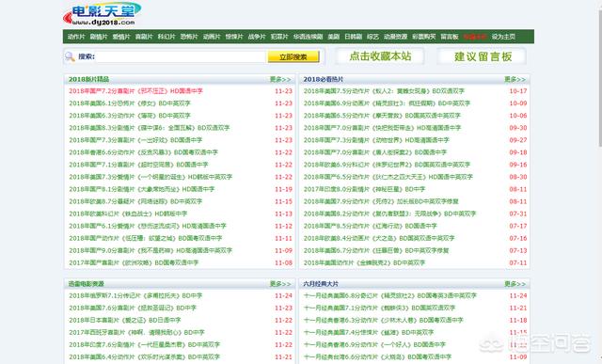This screenshot has height=364, width=602.
Task: Focus the 搜索 text input field
Action: point(180,56)
